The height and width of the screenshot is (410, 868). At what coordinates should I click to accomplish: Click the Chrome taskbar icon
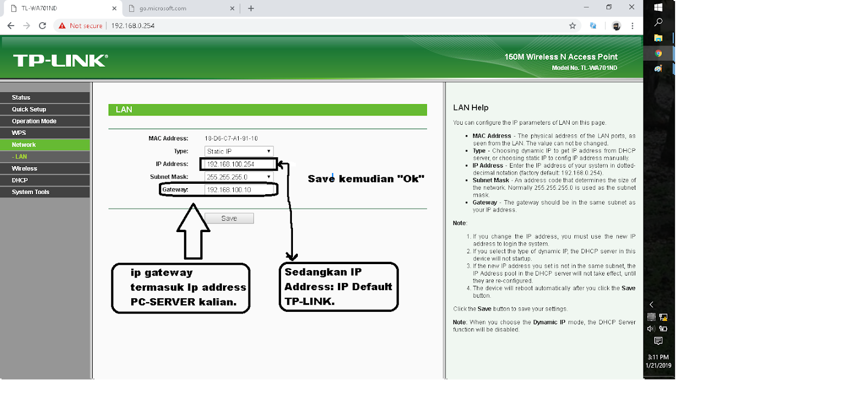click(658, 53)
